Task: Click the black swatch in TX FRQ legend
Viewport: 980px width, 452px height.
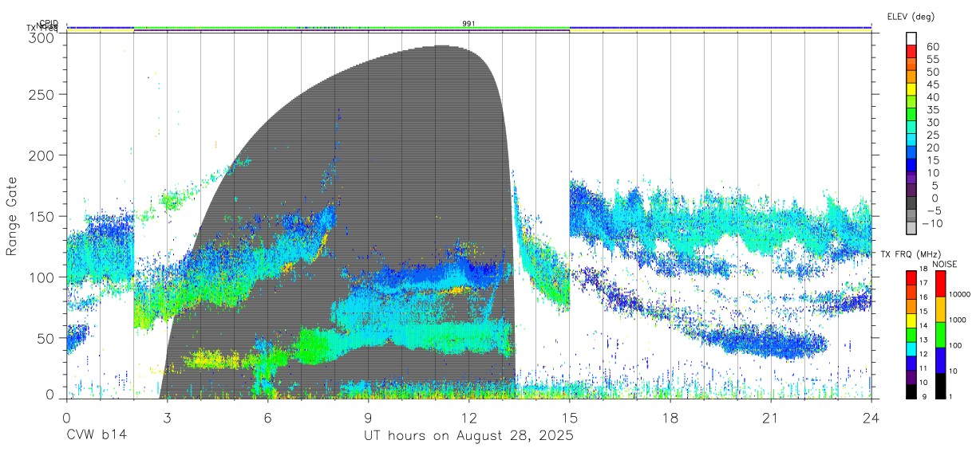Action: tap(911, 392)
